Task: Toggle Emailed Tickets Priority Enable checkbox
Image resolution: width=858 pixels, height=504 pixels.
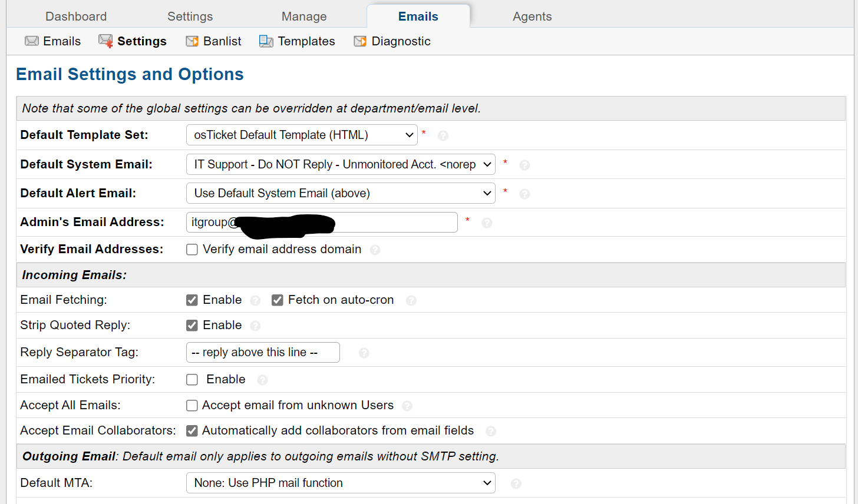Action: pos(192,380)
